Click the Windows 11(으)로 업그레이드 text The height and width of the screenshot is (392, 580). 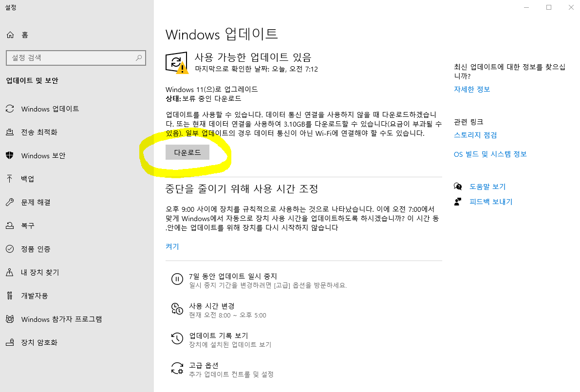(x=211, y=89)
